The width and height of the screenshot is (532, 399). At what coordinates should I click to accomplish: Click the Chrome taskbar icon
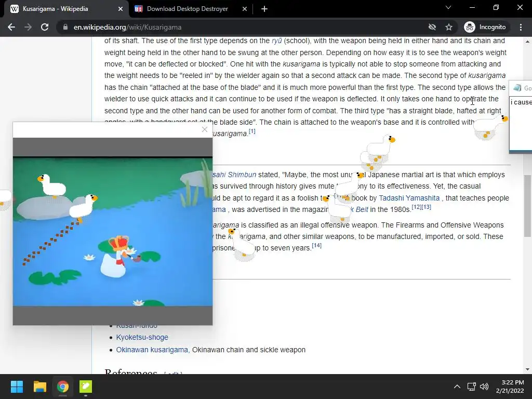point(63,387)
